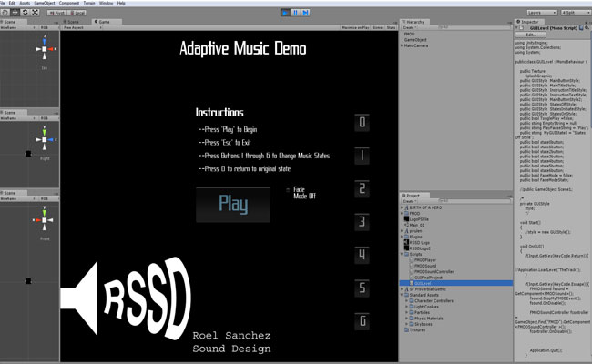Click the Play button in game

coord(233,205)
